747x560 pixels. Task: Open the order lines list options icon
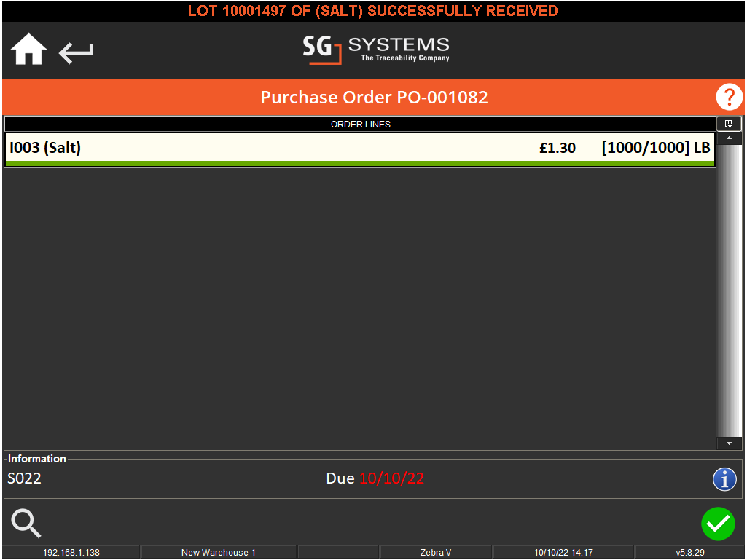pos(729,124)
